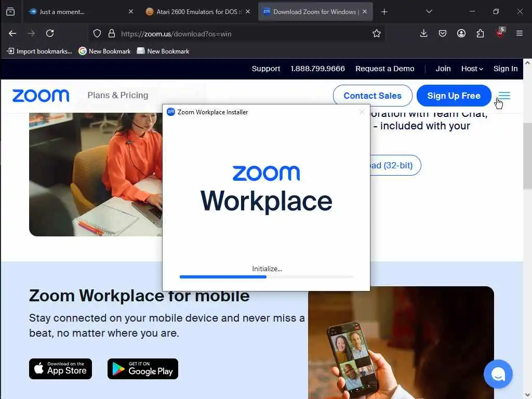
Task: Reload the current page
Action: tap(50, 33)
